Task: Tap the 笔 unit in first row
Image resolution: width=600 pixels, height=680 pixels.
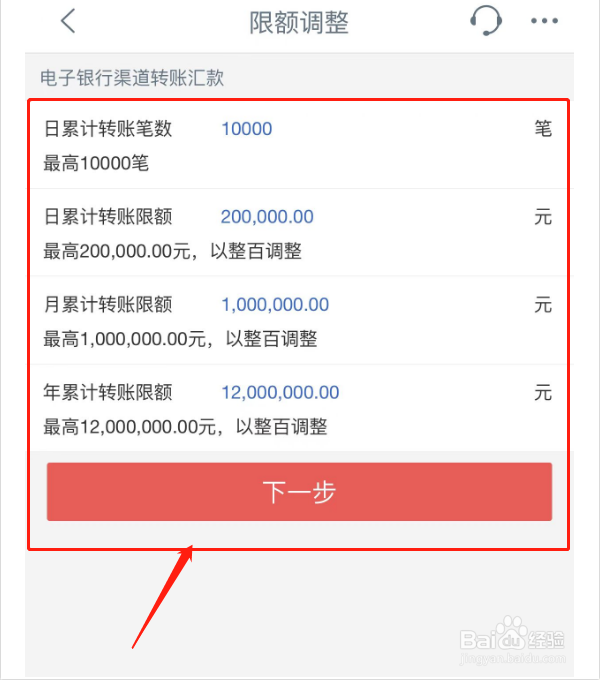Action: pyautogui.click(x=543, y=129)
